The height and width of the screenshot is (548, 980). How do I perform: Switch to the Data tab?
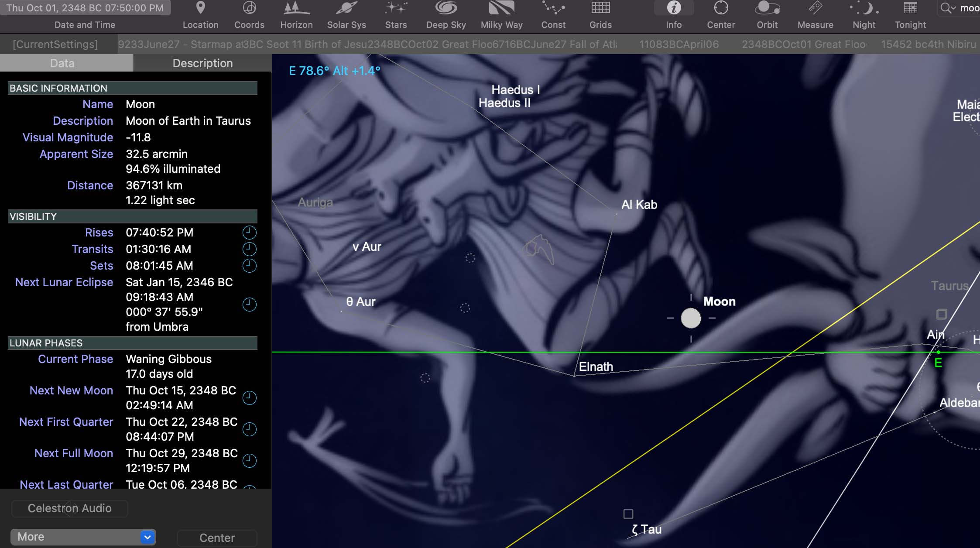66,63
